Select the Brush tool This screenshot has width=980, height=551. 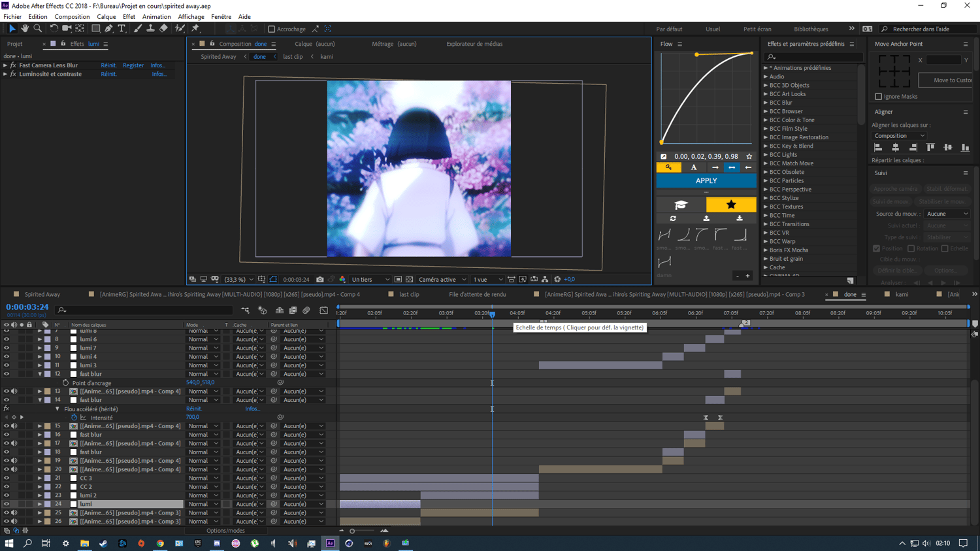click(x=137, y=29)
